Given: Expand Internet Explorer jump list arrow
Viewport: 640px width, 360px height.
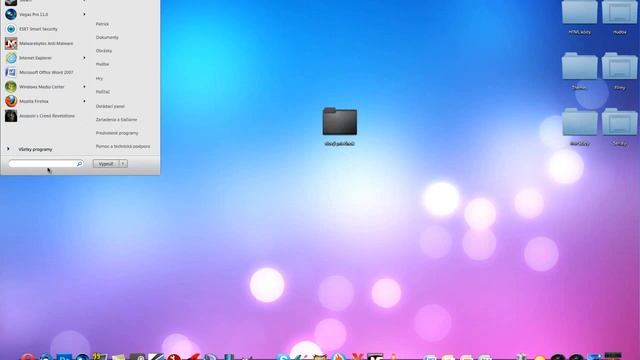Looking at the screenshot, I should [84, 58].
